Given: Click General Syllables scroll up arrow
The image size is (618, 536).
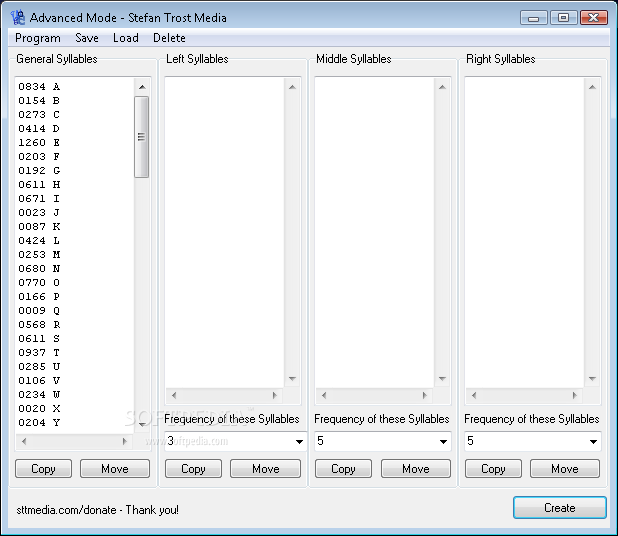Looking at the screenshot, I should pos(142,87).
